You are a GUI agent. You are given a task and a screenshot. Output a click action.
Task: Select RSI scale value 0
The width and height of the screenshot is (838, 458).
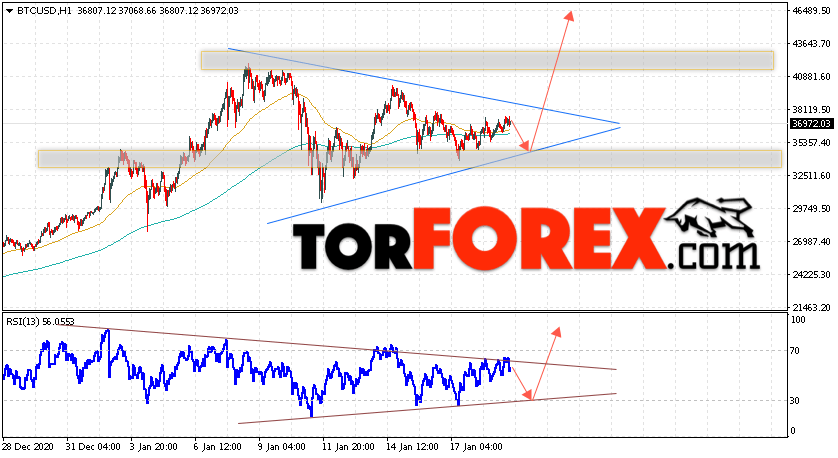[x=793, y=431]
